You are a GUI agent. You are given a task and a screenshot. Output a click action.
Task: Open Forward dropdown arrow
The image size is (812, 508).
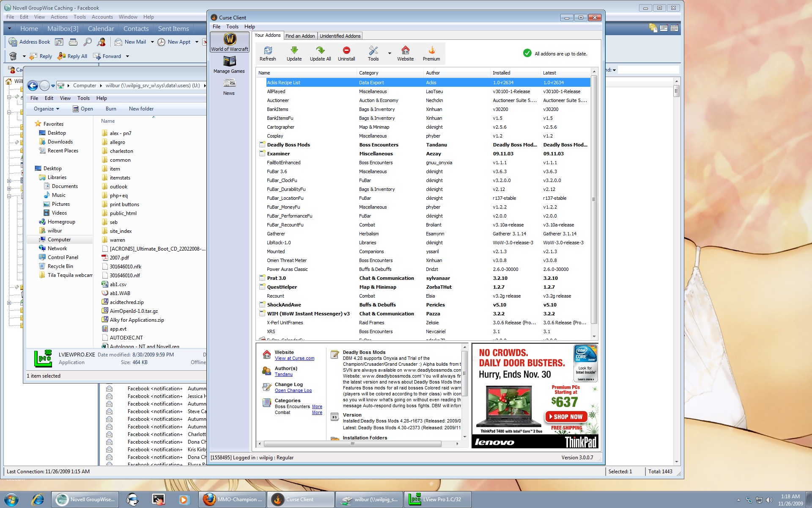point(127,56)
